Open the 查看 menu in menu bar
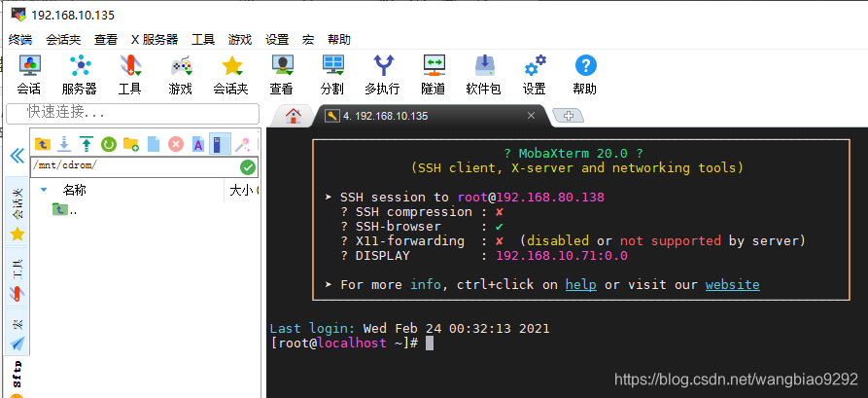 (x=106, y=39)
